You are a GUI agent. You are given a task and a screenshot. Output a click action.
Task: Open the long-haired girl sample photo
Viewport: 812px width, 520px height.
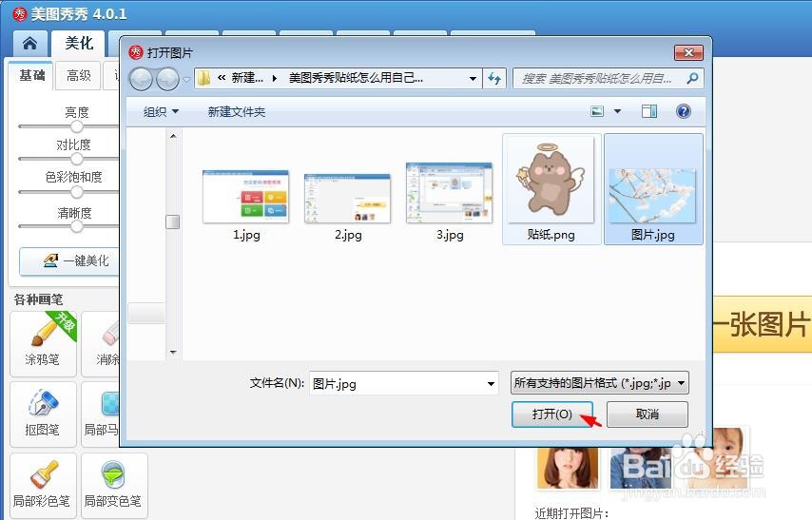tap(567, 468)
